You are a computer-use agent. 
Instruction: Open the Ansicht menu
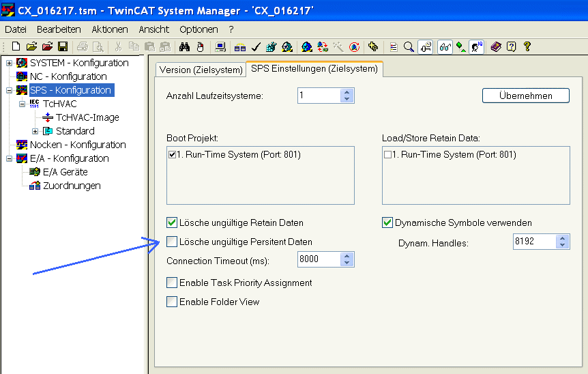(153, 29)
